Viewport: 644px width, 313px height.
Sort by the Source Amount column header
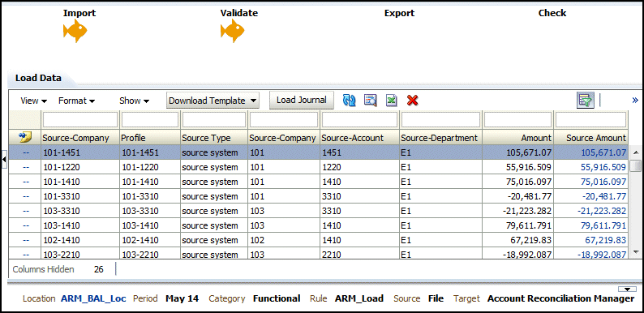[x=591, y=138]
